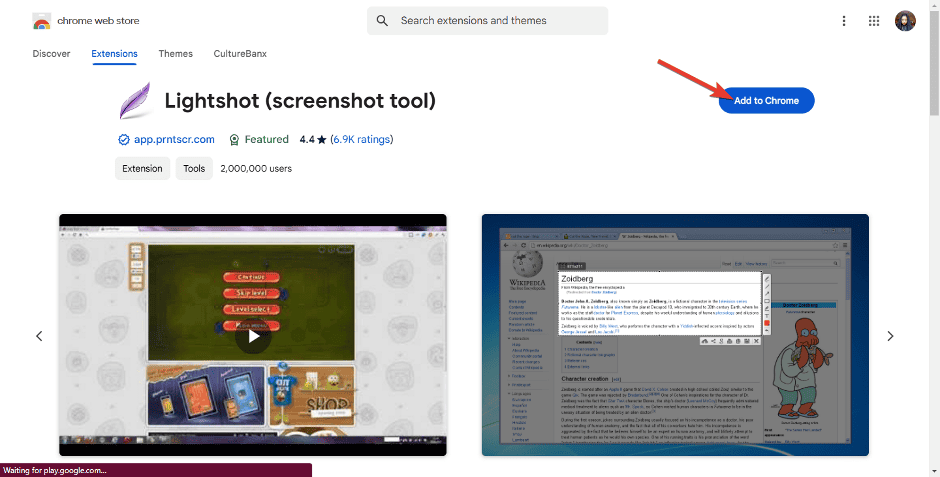
Task: Click the 2,000,000 users text
Action: coord(256,168)
